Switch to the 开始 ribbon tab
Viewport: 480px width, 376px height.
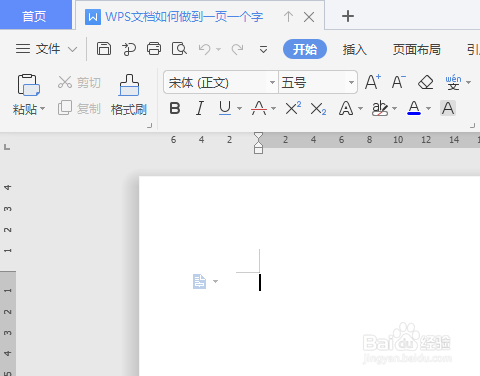pyautogui.click(x=305, y=49)
